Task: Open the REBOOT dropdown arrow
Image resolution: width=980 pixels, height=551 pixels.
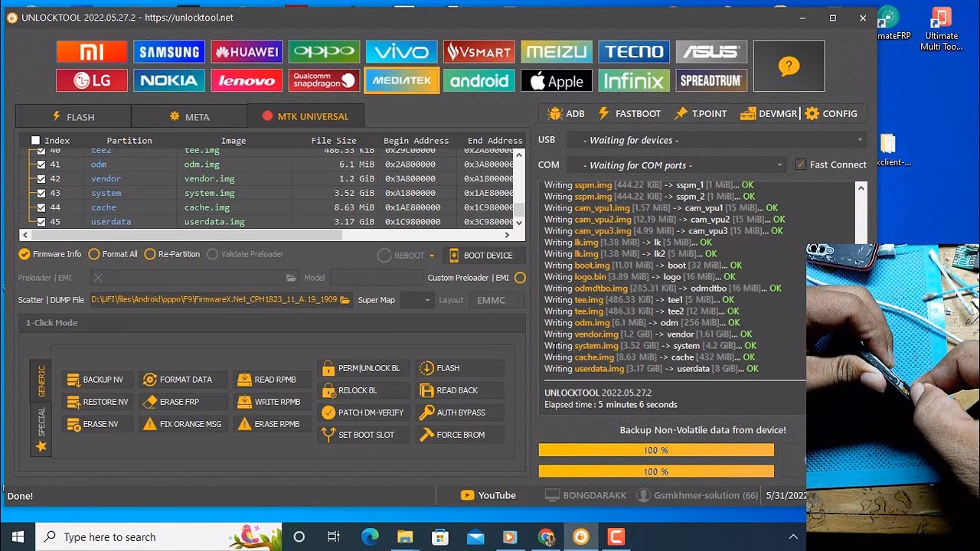Action: [432, 256]
